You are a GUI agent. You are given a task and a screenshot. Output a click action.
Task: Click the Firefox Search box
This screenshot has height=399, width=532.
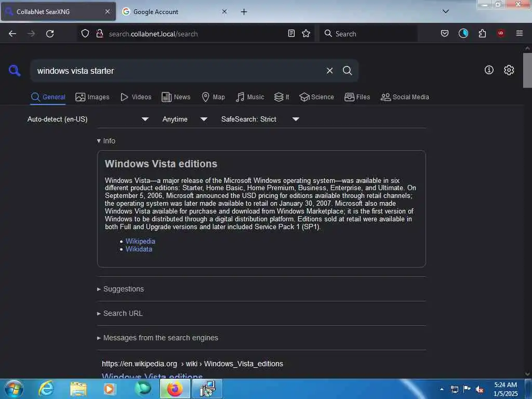pyautogui.click(x=368, y=34)
